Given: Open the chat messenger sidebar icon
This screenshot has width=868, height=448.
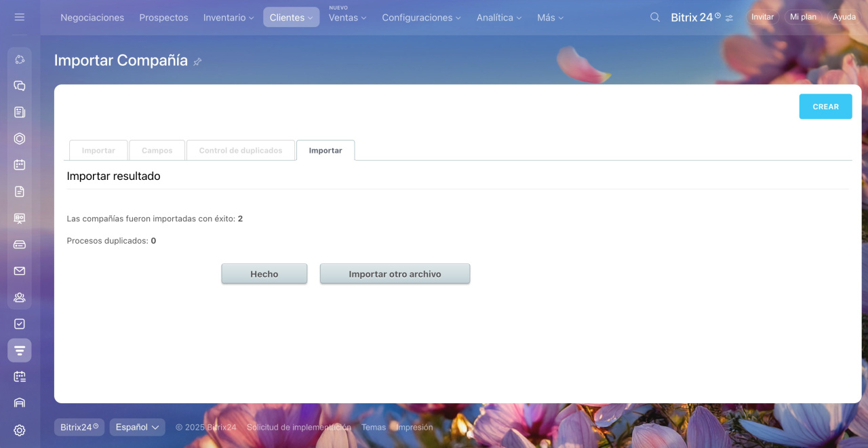Looking at the screenshot, I should pyautogui.click(x=20, y=86).
